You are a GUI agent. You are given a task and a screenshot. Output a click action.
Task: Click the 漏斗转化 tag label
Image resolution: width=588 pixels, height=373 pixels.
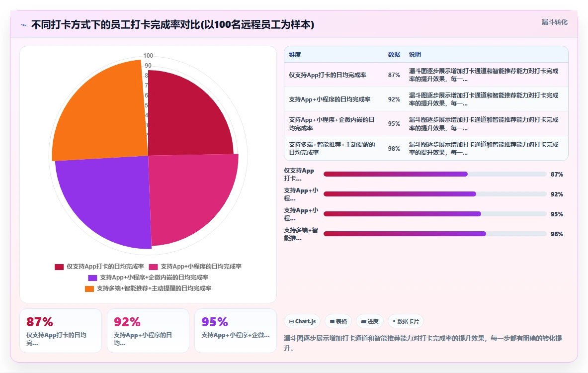pos(554,22)
